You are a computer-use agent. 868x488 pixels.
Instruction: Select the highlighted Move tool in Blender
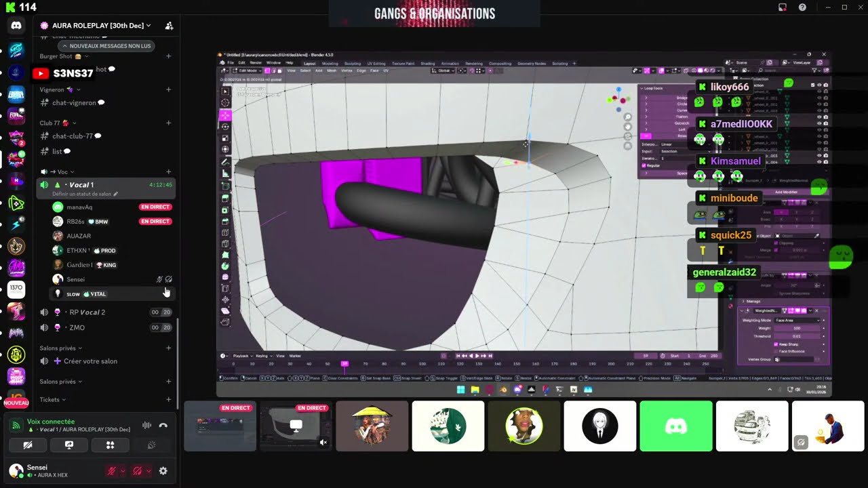tap(225, 115)
